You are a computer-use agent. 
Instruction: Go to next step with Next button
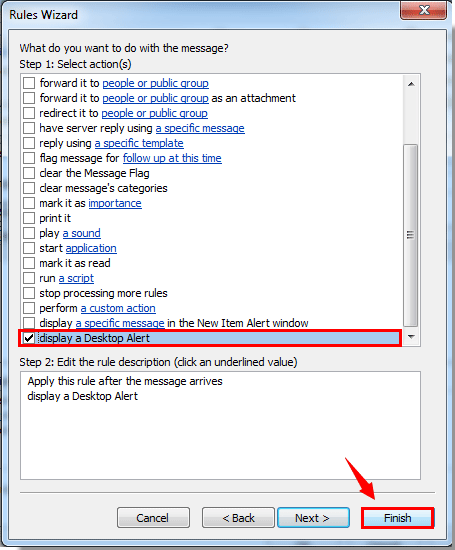point(313,518)
